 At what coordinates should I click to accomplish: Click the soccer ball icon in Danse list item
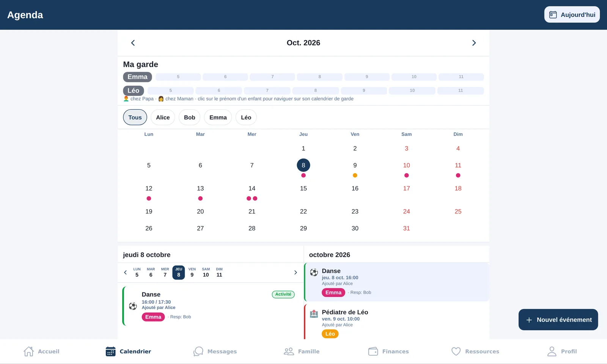[x=314, y=272]
